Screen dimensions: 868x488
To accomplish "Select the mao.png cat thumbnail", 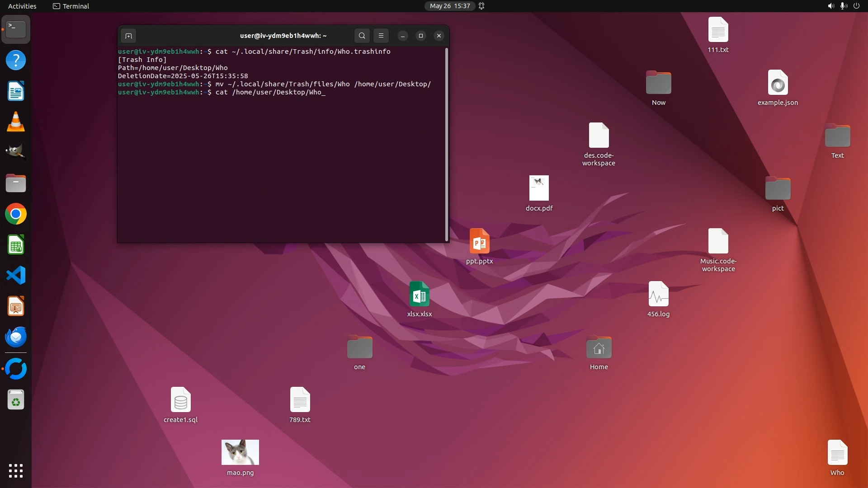I will click(240, 452).
